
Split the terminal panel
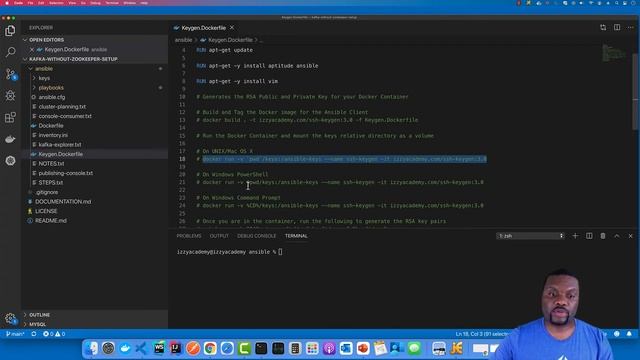tap(589, 236)
